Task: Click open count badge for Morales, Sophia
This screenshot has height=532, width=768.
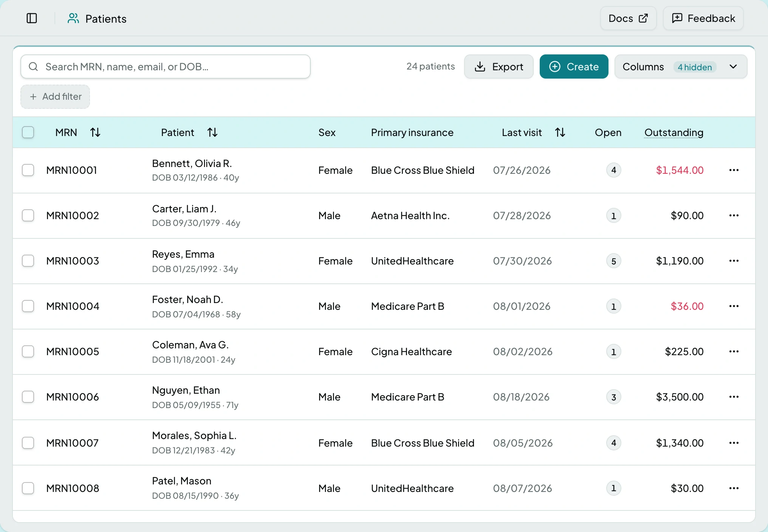Action: [614, 443]
